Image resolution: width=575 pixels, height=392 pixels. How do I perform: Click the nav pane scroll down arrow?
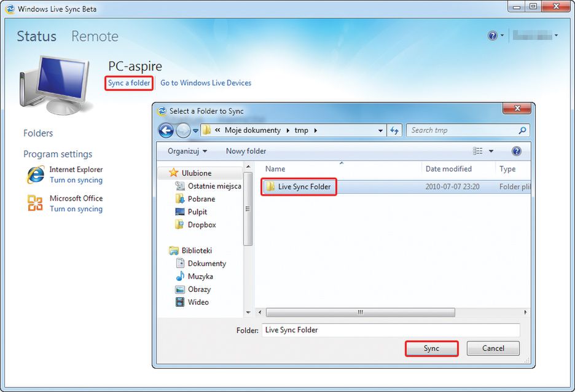tap(248, 312)
